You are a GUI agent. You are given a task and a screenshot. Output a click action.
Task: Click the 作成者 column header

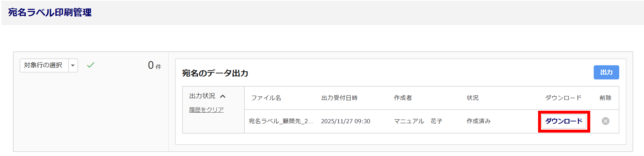click(403, 98)
